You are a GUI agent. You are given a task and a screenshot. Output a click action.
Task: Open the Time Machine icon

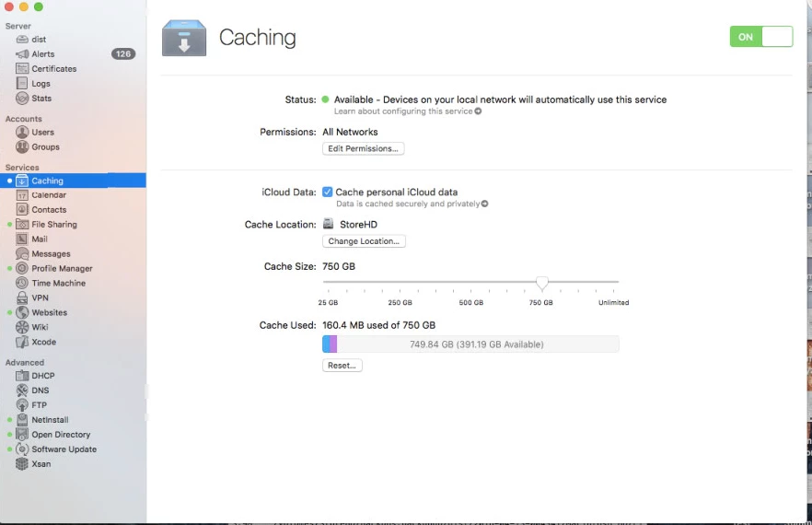click(x=22, y=283)
